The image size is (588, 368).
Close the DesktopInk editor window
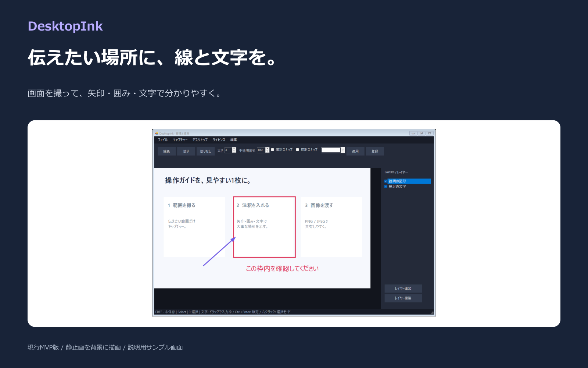coord(429,133)
